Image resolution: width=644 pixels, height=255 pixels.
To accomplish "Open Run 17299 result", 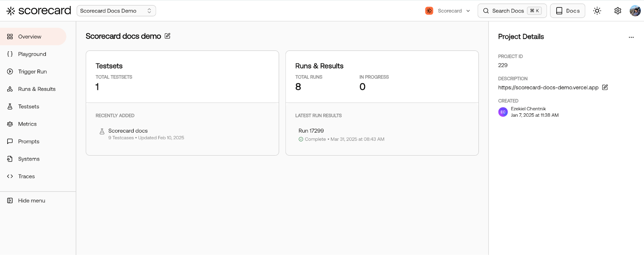I will pyautogui.click(x=311, y=131).
